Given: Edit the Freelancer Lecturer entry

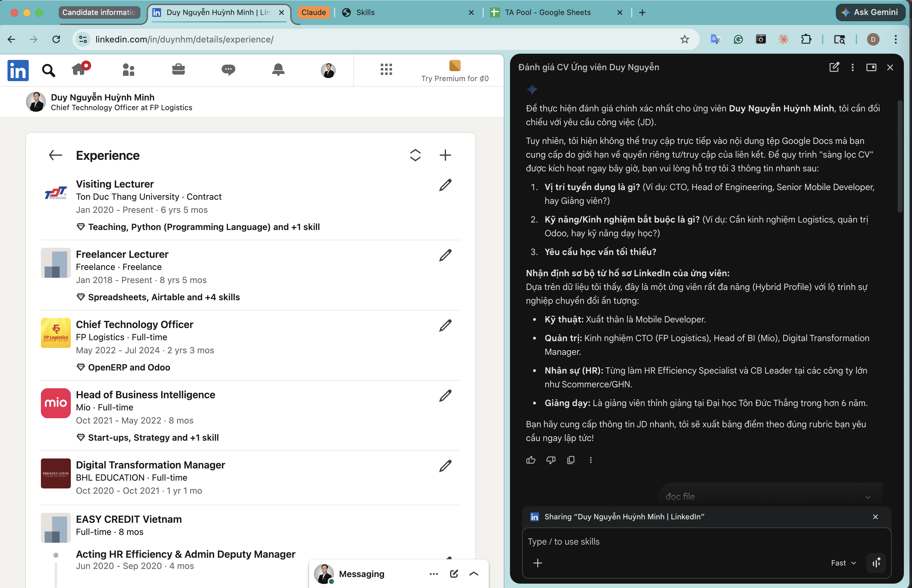Looking at the screenshot, I should (x=445, y=255).
